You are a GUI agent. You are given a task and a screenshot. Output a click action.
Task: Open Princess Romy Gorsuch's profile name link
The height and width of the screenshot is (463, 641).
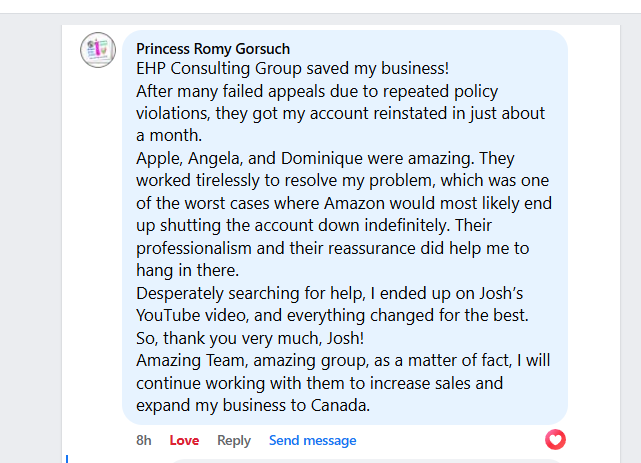pyautogui.click(x=212, y=48)
